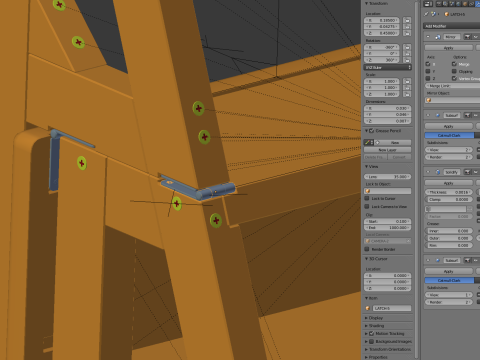Enable the Background Images checkbox
480x360 pixels.
click(x=372, y=341)
